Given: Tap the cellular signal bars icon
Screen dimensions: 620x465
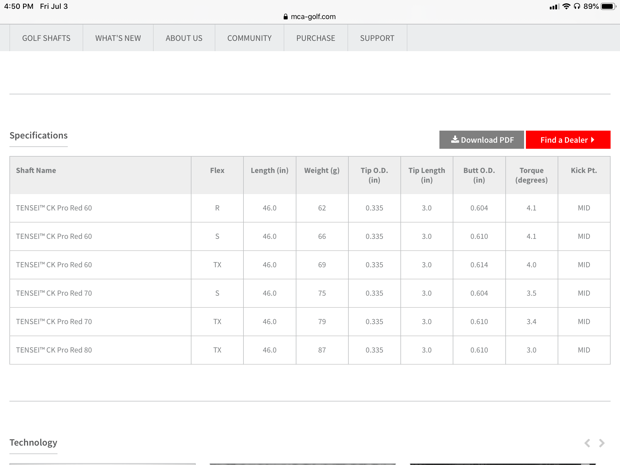Looking at the screenshot, I should pos(554,6).
